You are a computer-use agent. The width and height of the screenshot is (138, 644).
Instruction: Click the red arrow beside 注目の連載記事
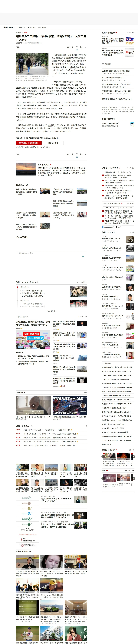[116, 33]
